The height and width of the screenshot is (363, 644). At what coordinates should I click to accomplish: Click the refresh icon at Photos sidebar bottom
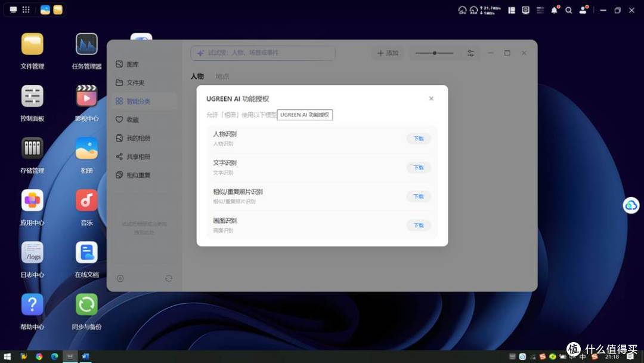click(169, 279)
